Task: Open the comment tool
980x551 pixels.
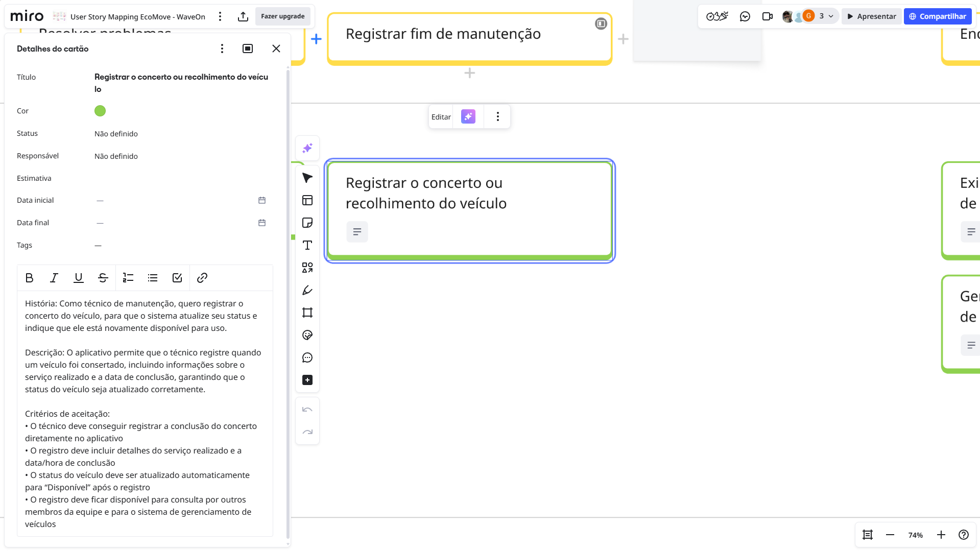Action: point(307,357)
